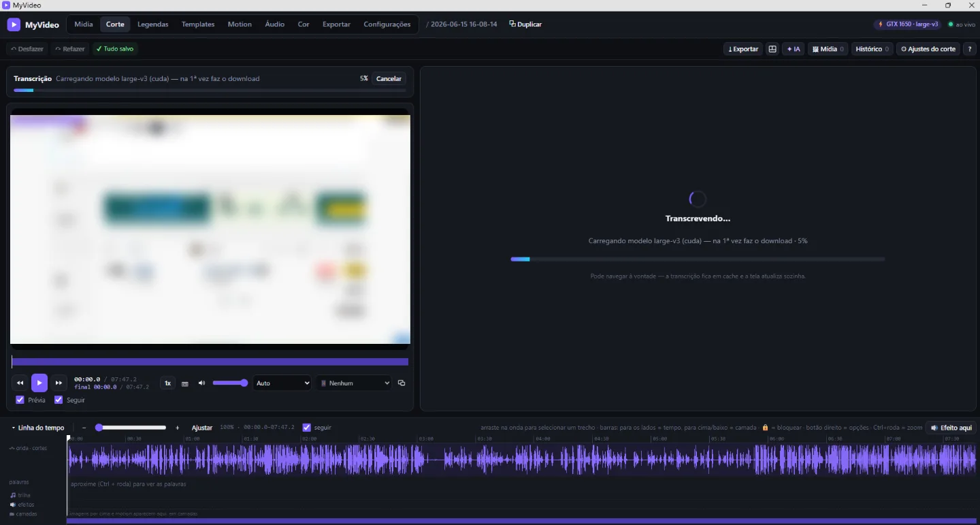Open the layout panel icon next to Exportar

[772, 49]
